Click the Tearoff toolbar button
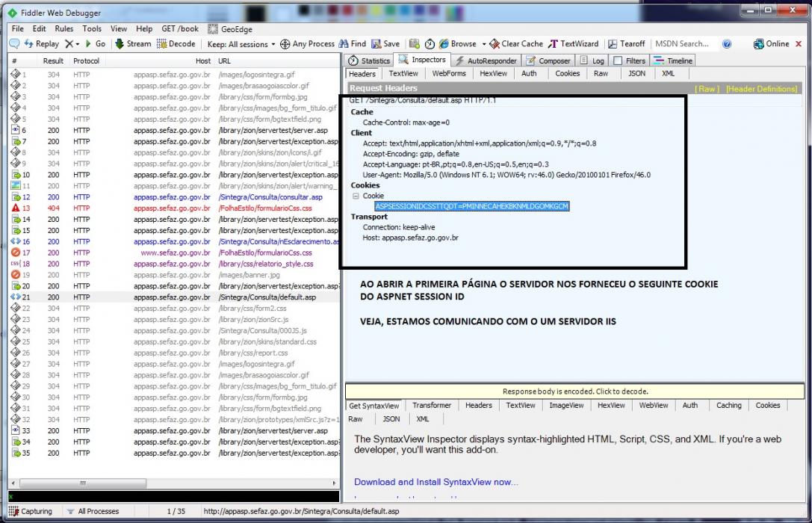 pos(627,44)
